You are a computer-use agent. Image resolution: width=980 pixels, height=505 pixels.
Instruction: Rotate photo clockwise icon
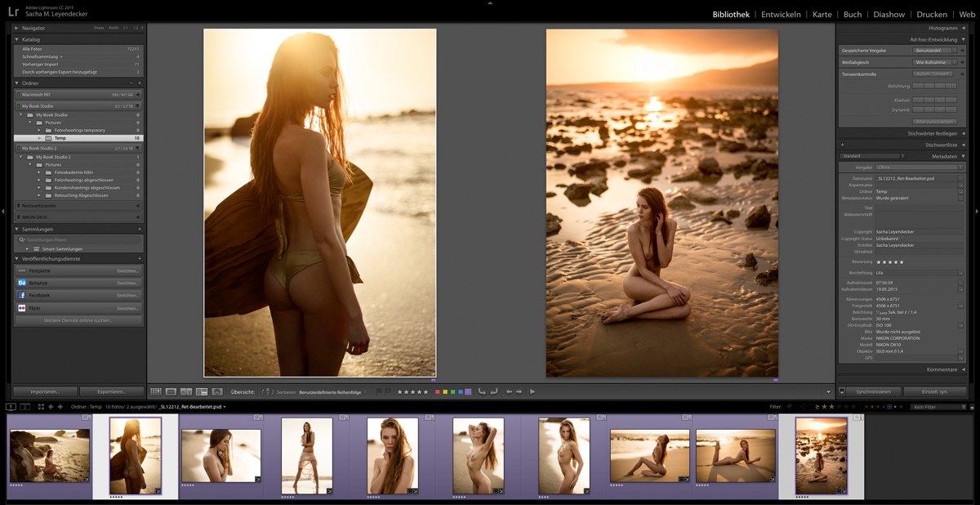pos(494,392)
